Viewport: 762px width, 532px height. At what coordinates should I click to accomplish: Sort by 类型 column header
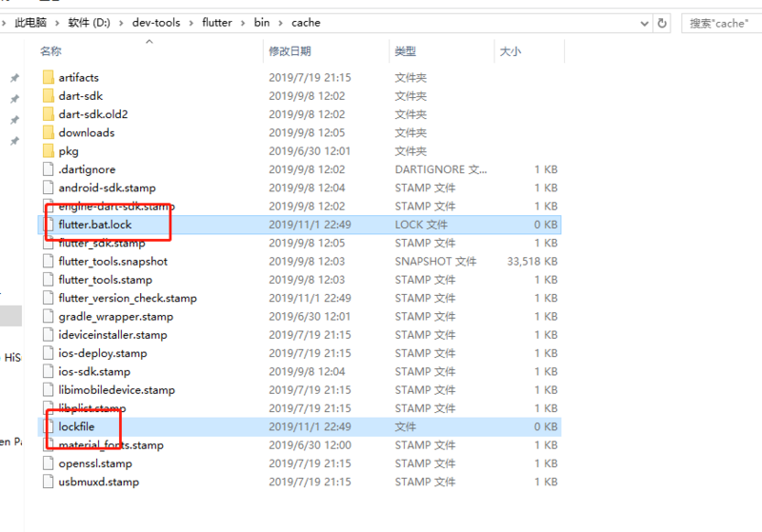[406, 51]
